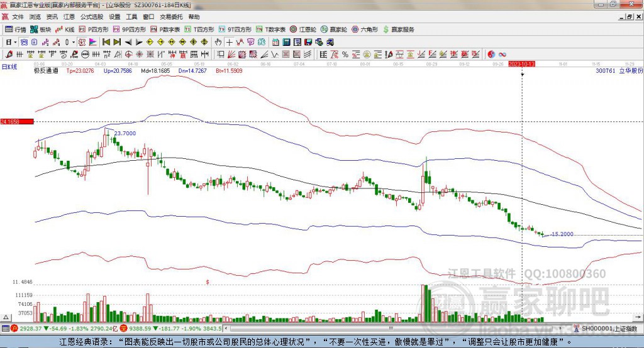This screenshot has width=644, height=348.
Task: Click the Bt=11.5909 value
Action: click(229, 70)
